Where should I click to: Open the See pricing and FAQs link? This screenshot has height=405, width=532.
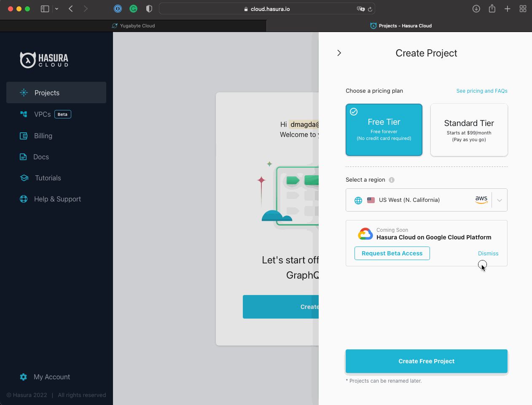(x=481, y=91)
